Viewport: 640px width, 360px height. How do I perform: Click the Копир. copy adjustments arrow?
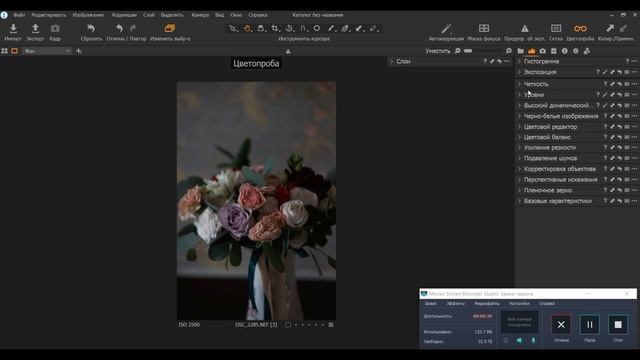tap(610, 28)
